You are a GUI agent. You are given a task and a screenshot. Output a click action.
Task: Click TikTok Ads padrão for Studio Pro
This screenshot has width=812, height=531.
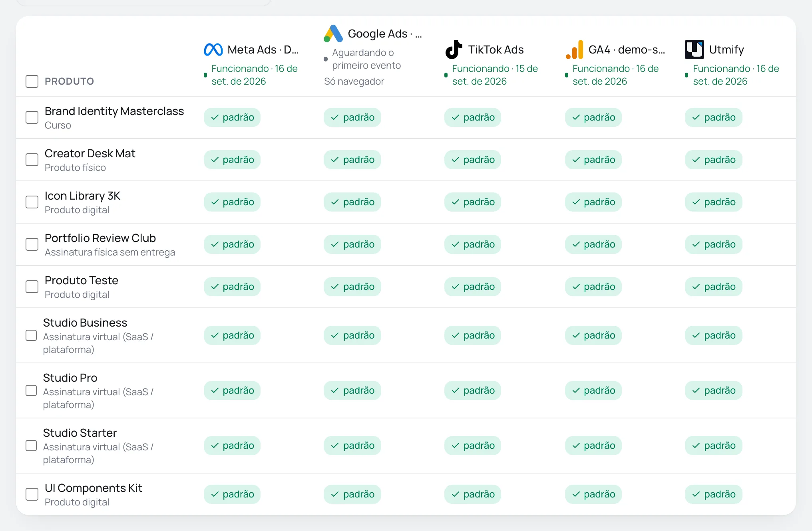[473, 390]
